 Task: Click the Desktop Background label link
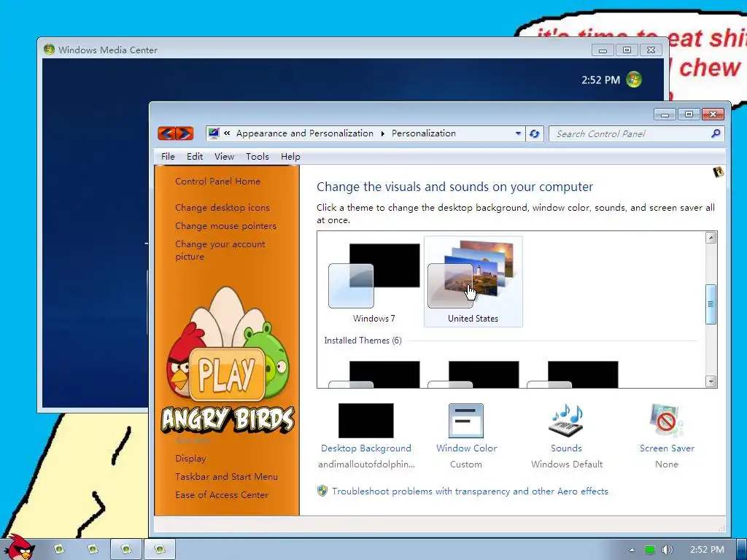[x=366, y=448]
